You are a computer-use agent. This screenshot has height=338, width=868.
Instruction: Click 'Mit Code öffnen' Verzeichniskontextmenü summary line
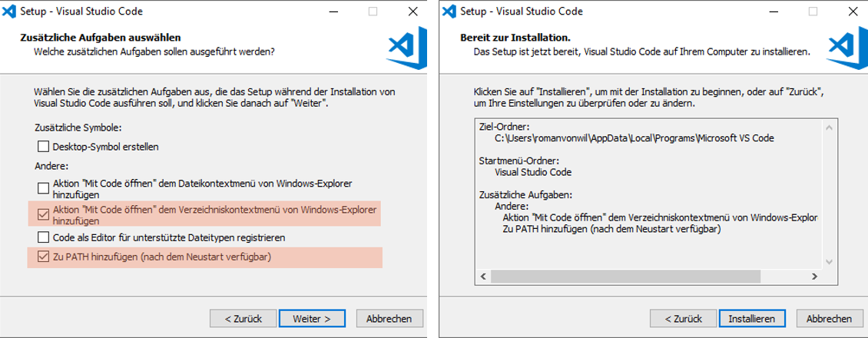(661, 217)
